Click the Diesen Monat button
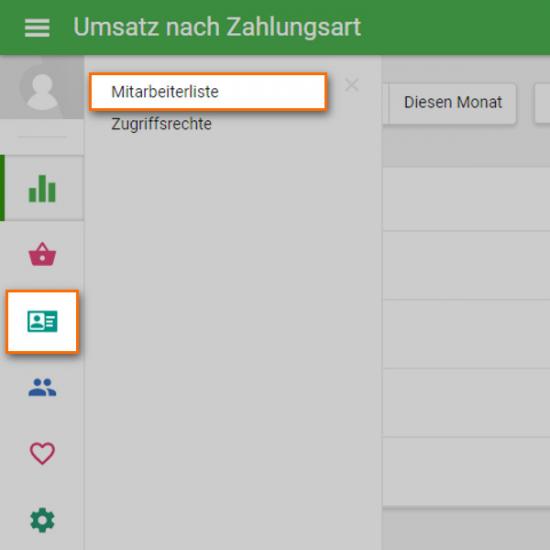The height and width of the screenshot is (550, 550). tap(453, 103)
